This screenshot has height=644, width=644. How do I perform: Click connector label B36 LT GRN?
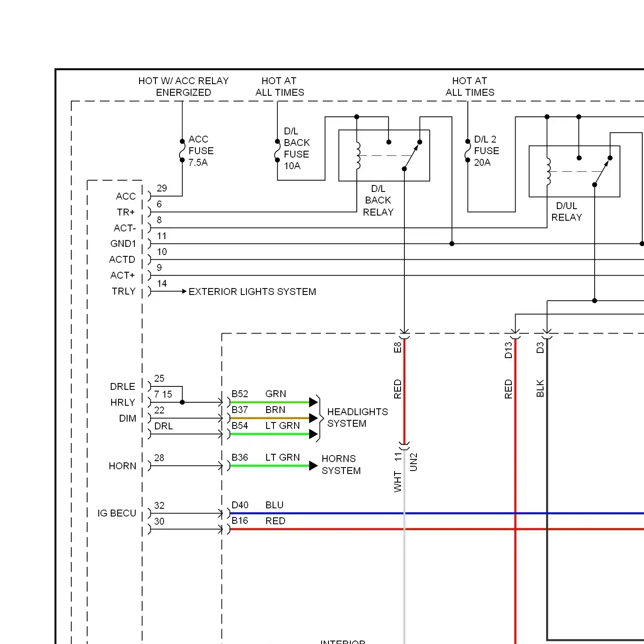[x=265, y=457]
